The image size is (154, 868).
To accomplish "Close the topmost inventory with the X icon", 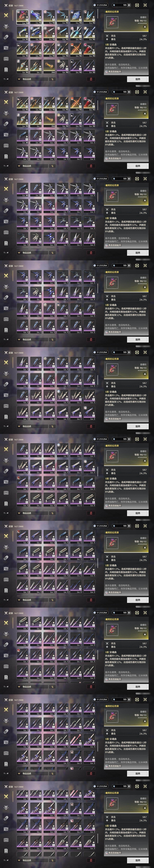I will pyautogui.click(x=145, y=5).
